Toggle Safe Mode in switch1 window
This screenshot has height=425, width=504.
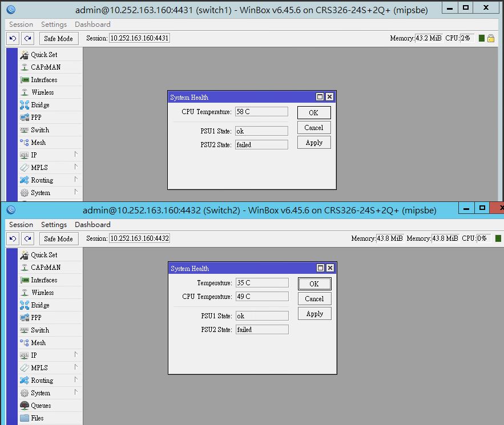coord(58,39)
